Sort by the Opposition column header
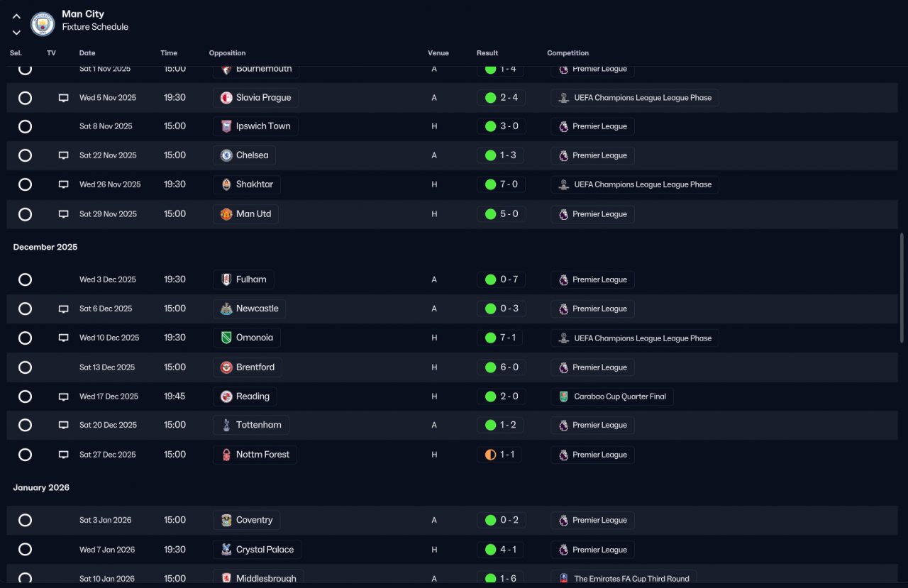Screen dimensions: 908x588 click(x=227, y=53)
